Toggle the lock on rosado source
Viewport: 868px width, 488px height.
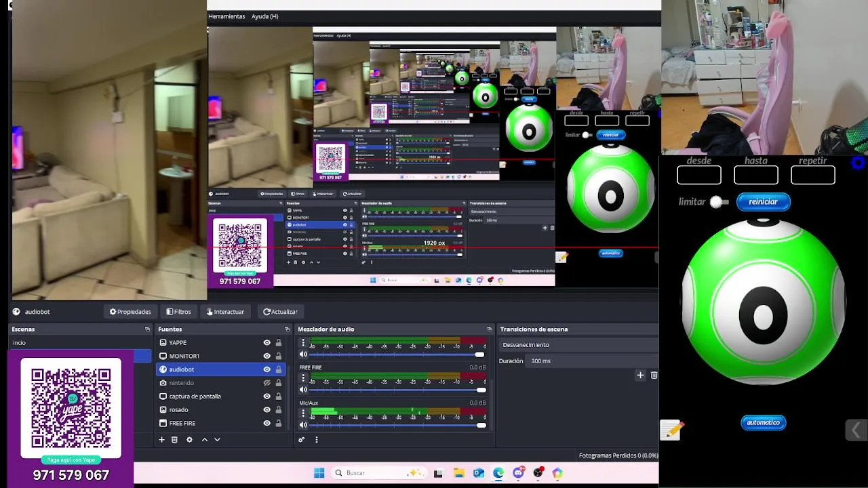278,409
